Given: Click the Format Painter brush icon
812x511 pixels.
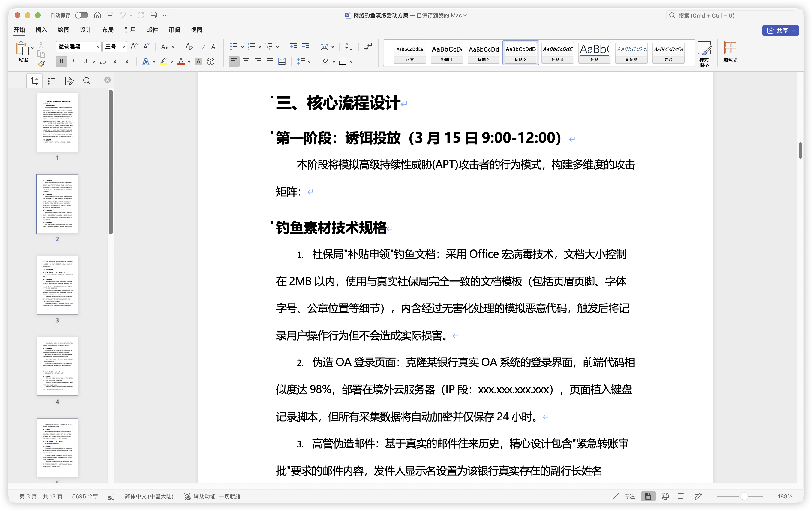Looking at the screenshot, I should click(41, 64).
